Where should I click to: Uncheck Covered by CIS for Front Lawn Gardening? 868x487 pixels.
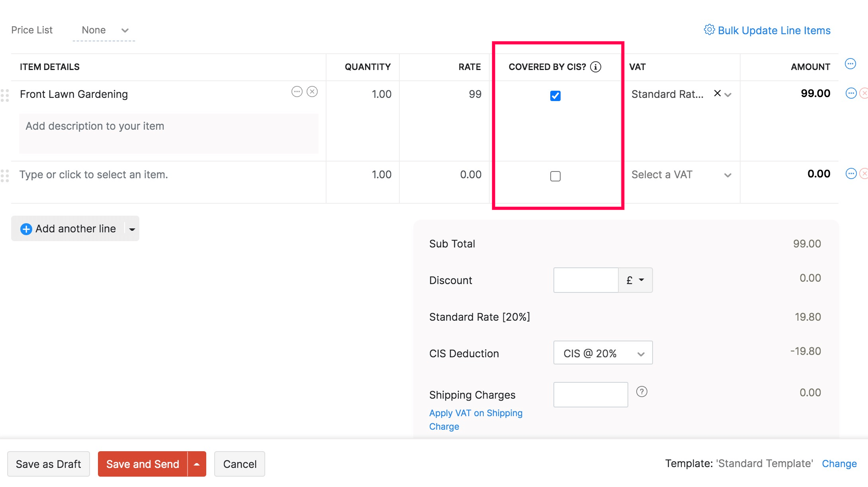(556, 95)
